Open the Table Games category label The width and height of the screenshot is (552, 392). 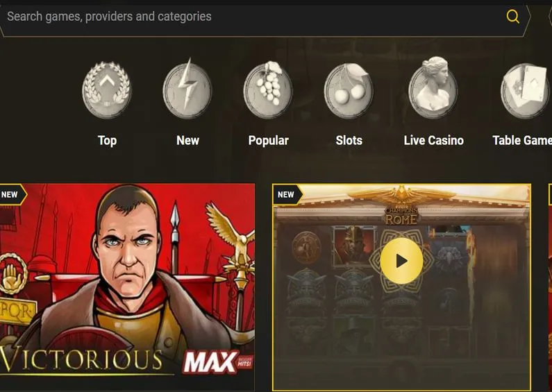point(522,140)
